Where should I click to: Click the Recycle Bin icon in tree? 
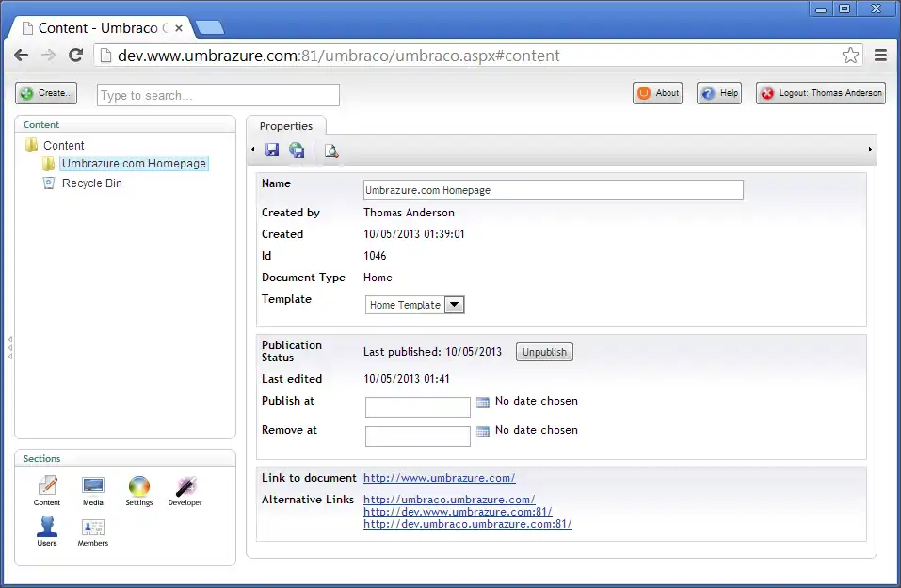pyautogui.click(x=49, y=183)
